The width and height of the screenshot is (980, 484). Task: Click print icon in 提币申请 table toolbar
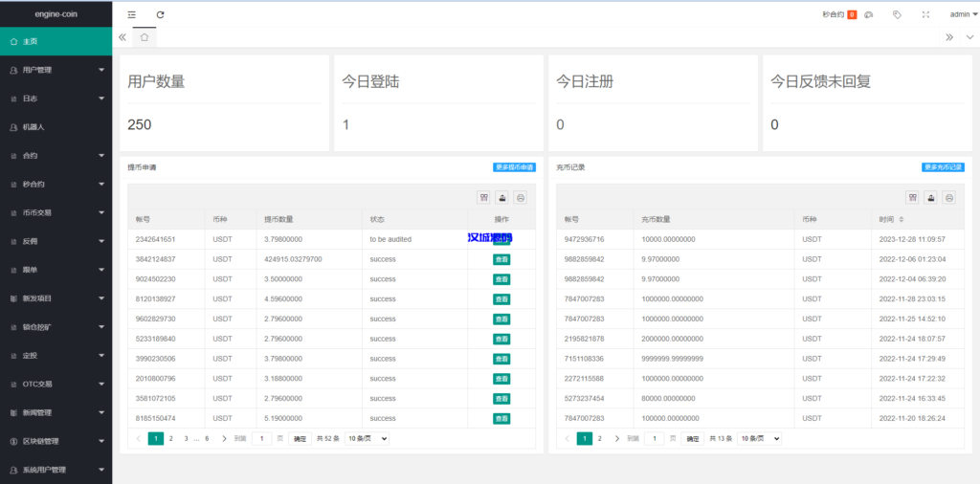[x=521, y=197]
